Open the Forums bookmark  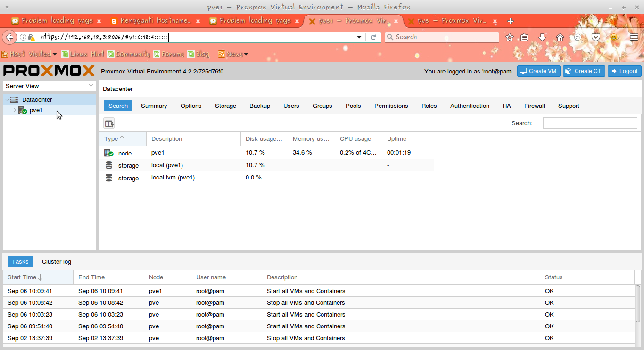[169, 54]
